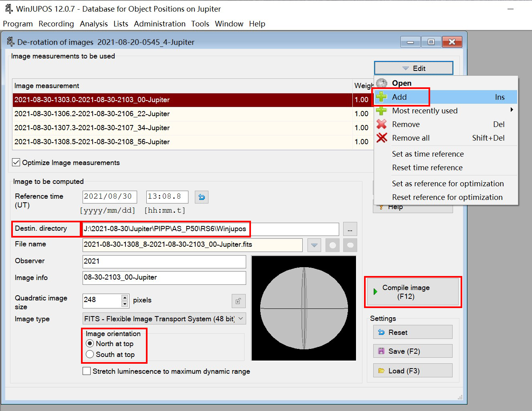Click the Open icon in Edit menu
The height and width of the screenshot is (411, 532).
tap(382, 83)
